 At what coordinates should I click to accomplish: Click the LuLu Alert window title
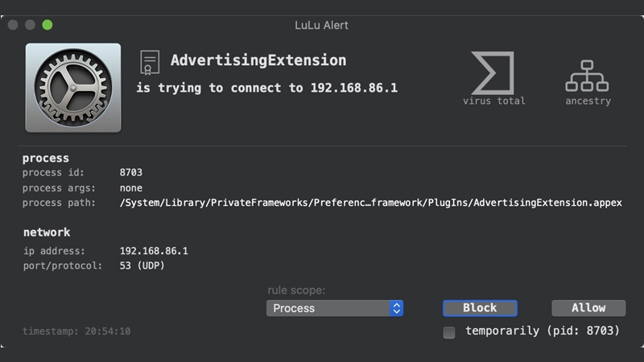(322, 25)
